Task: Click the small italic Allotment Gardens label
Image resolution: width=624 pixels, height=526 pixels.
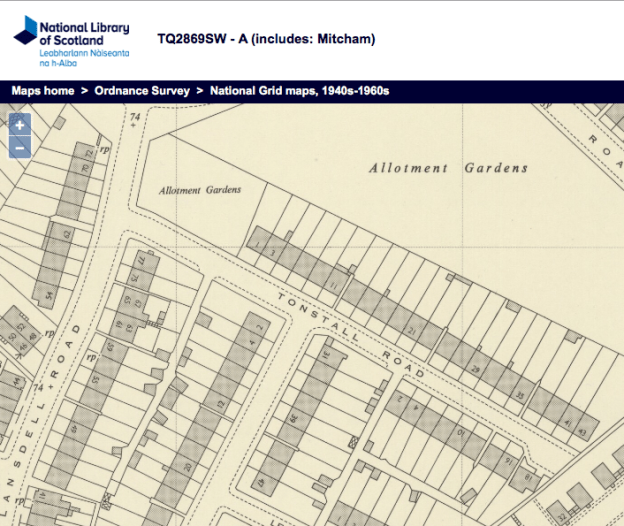Action: [200, 190]
